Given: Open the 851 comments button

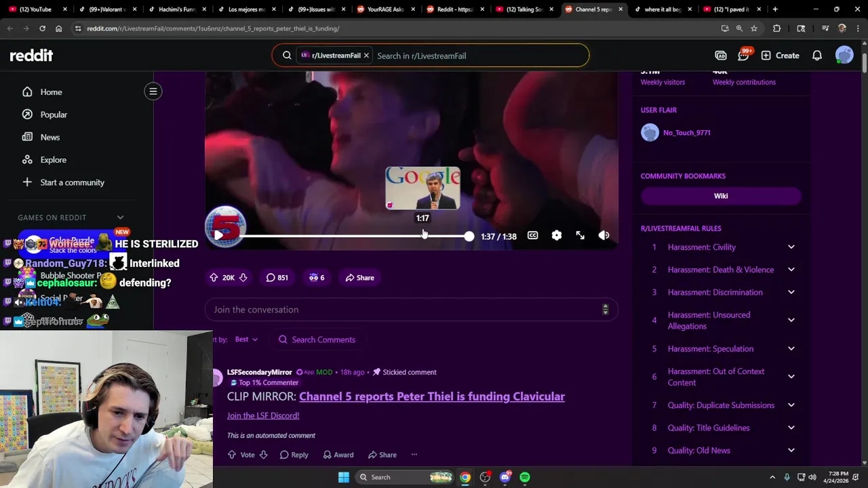Looking at the screenshot, I should click(x=277, y=277).
